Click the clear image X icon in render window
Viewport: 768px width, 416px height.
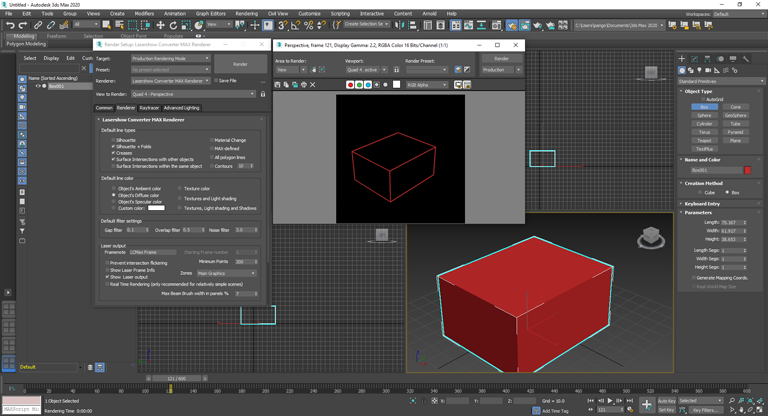[313, 85]
